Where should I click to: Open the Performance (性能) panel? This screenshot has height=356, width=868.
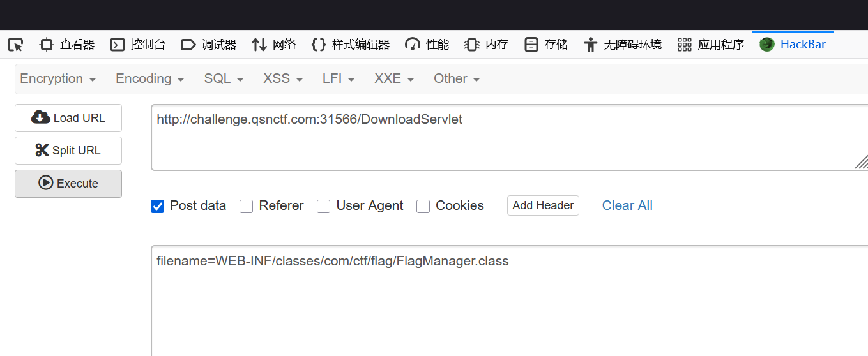(x=427, y=45)
